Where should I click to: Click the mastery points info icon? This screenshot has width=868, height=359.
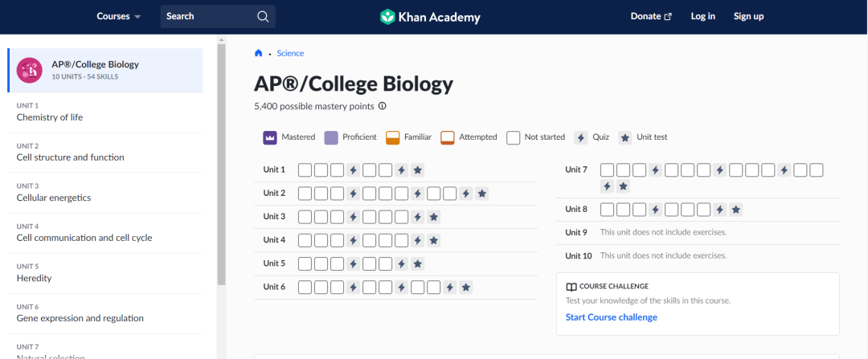(383, 106)
